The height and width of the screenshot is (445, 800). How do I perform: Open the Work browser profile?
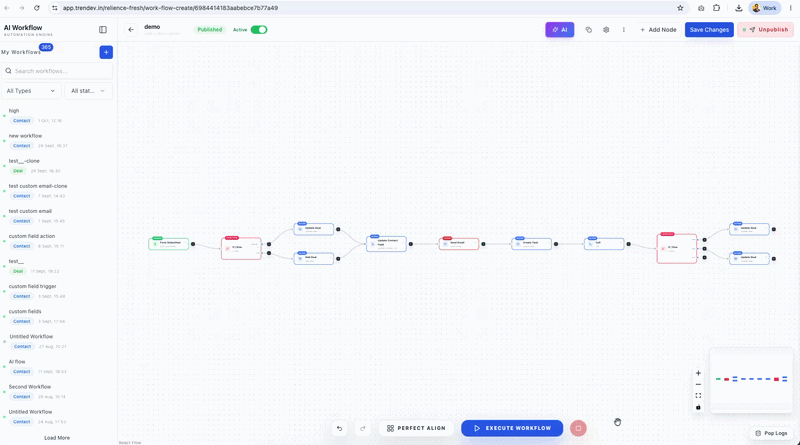pos(764,8)
